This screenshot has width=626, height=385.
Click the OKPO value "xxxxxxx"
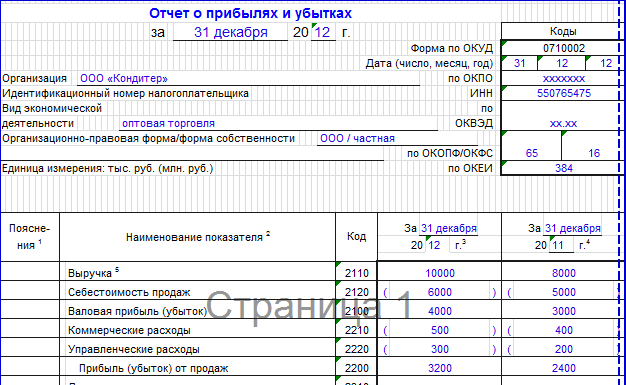click(564, 78)
